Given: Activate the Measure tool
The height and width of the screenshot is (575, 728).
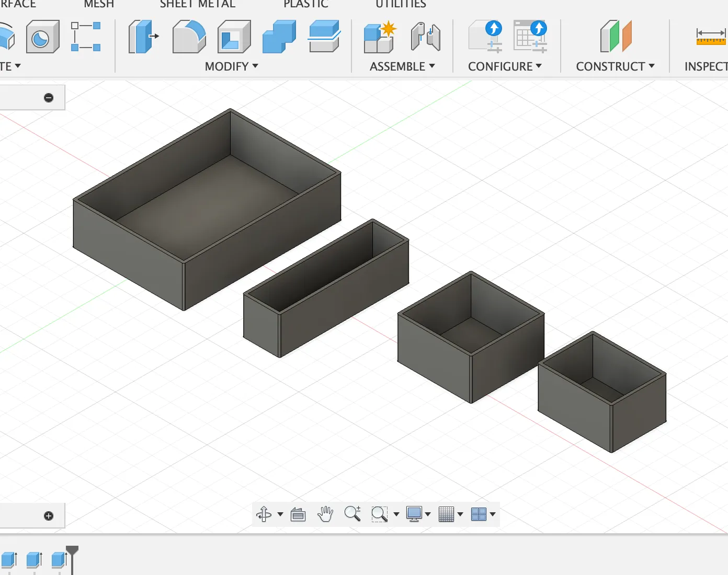Looking at the screenshot, I should [x=711, y=37].
